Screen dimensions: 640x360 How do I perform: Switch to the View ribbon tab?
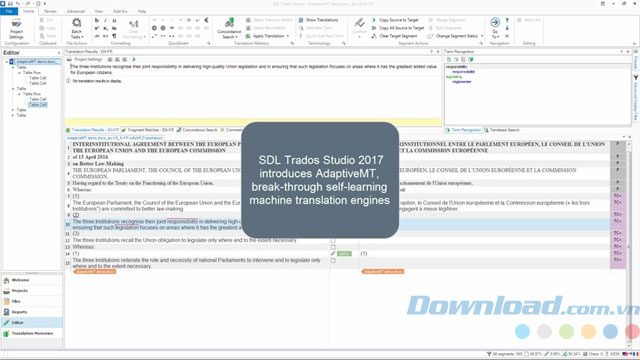pyautogui.click(x=99, y=11)
